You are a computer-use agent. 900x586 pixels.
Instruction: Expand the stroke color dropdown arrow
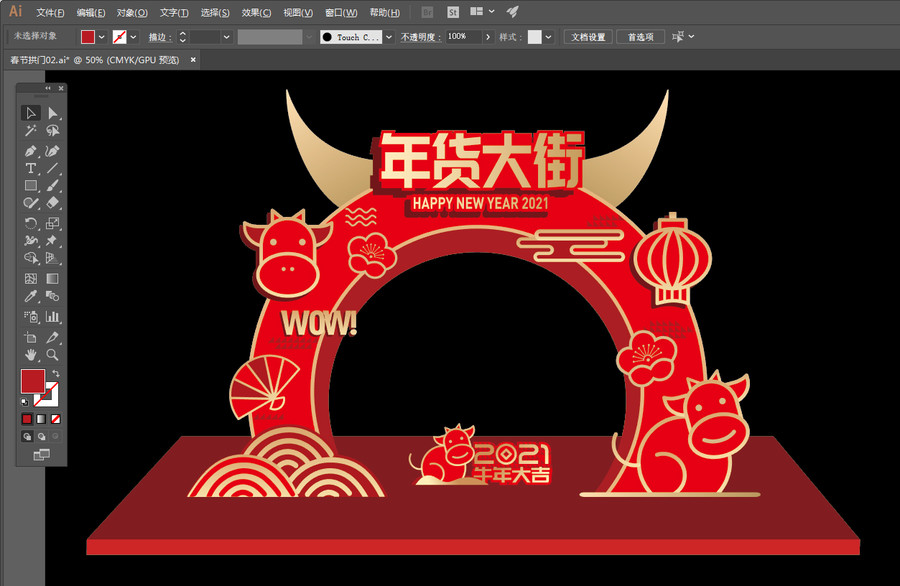(133, 37)
